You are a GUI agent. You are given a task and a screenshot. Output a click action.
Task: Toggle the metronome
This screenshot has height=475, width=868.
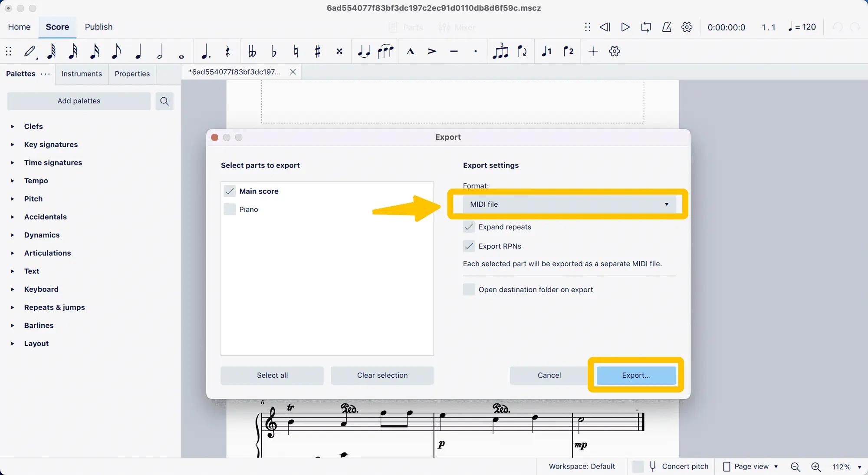(667, 27)
